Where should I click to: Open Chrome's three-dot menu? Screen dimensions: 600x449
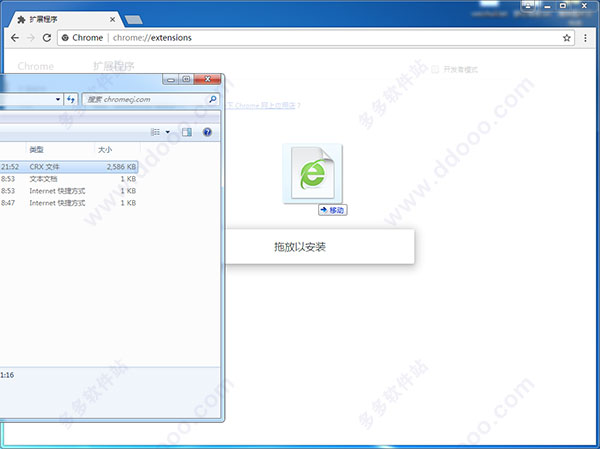tap(585, 38)
